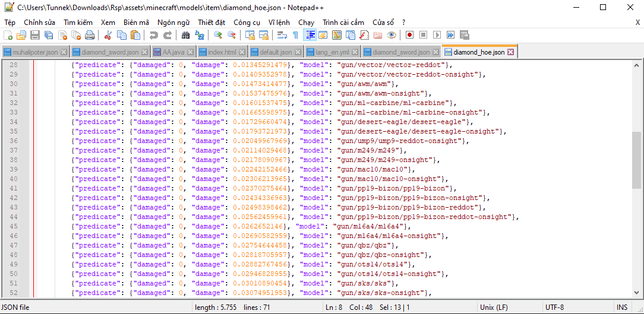Open Find with the binoculars icon
The width and height of the screenshot is (644, 314).
(x=185, y=35)
